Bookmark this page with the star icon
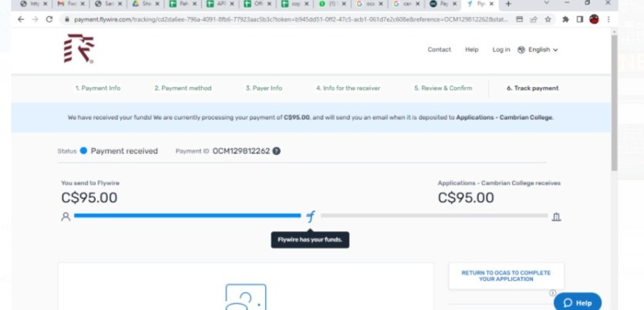Viewport: 644px width, 310px height. pos(548,19)
